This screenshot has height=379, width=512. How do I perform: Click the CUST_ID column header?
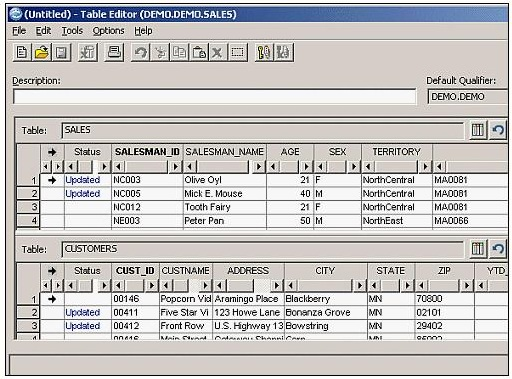coord(135,271)
